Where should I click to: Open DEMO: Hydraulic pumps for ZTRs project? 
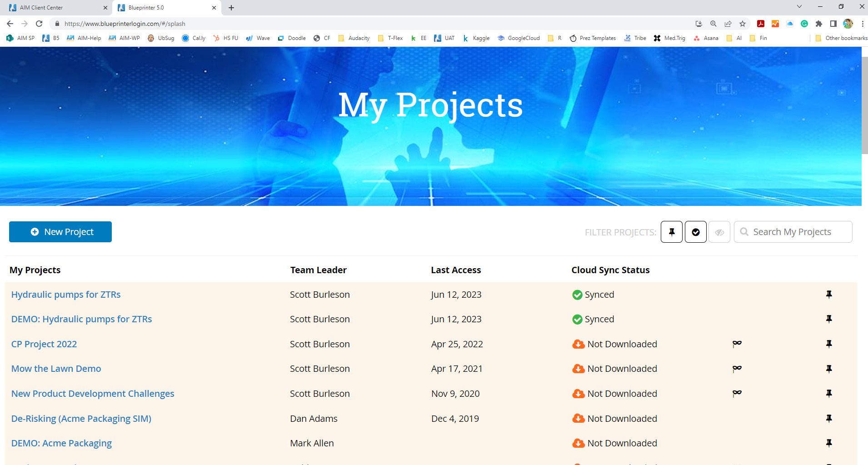coord(82,319)
